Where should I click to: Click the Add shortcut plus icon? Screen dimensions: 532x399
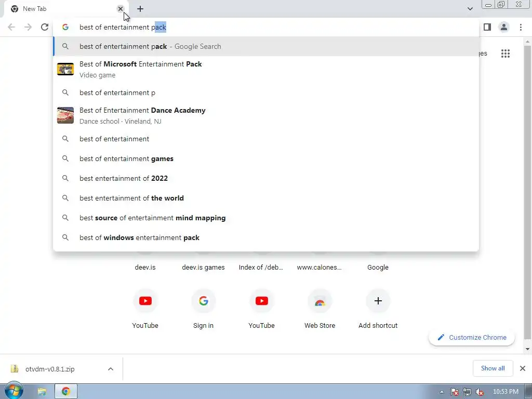pos(378,301)
